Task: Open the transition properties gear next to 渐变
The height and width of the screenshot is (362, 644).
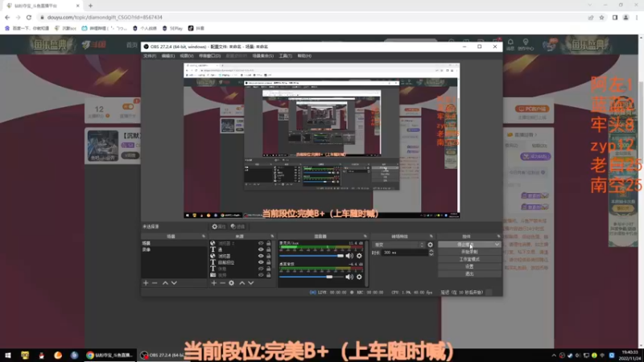Action: [430, 245]
